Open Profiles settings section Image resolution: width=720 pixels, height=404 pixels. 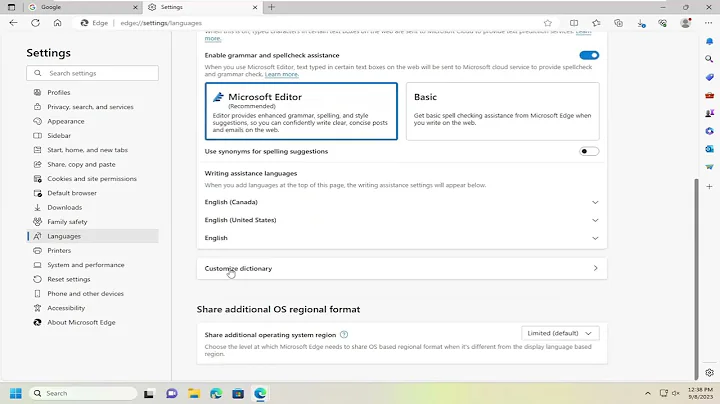(x=93, y=92)
